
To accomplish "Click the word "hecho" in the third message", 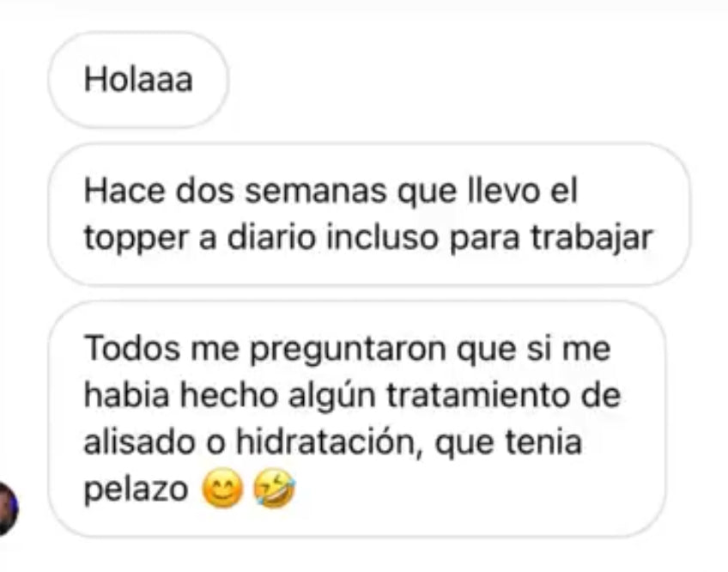I will (x=228, y=395).
